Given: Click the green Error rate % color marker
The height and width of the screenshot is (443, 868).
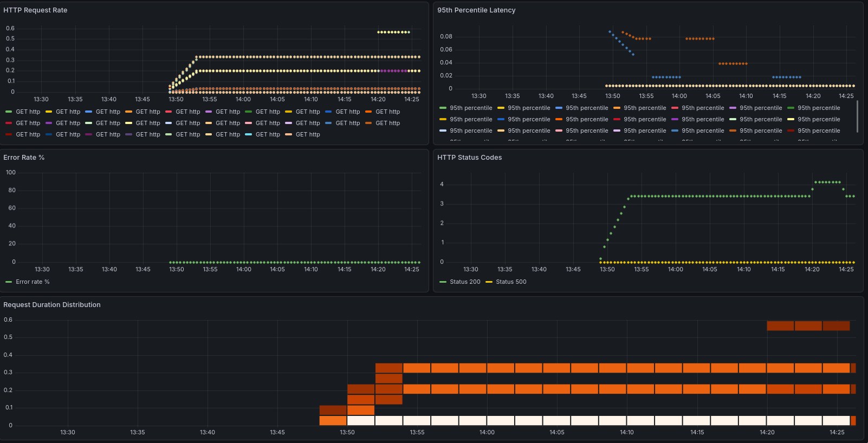Looking at the screenshot, I should [x=9, y=282].
